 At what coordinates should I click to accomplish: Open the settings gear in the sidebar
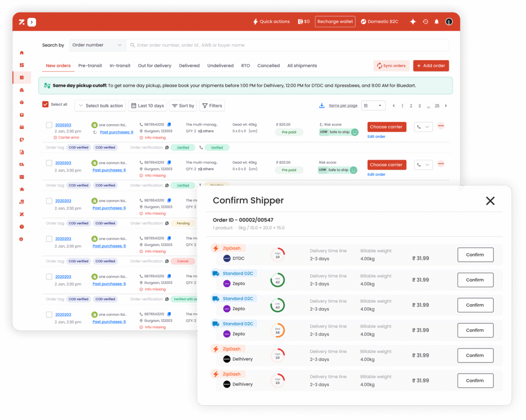(x=22, y=239)
